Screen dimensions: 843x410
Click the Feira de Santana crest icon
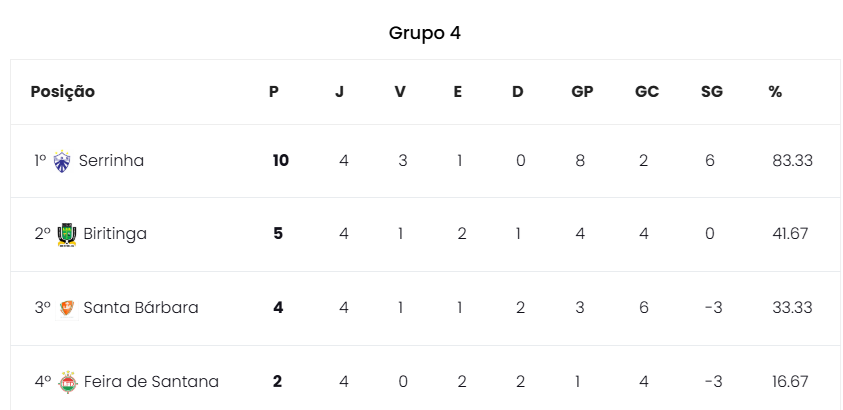click(x=67, y=382)
